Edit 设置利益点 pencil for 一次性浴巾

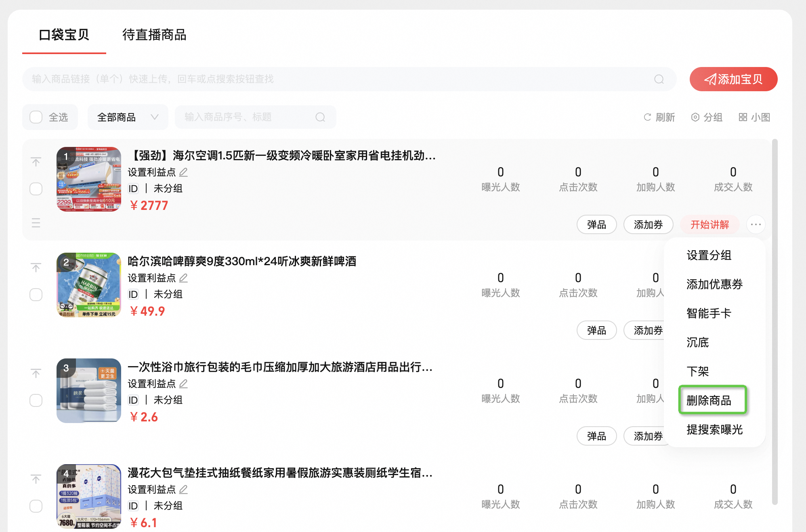tap(183, 384)
